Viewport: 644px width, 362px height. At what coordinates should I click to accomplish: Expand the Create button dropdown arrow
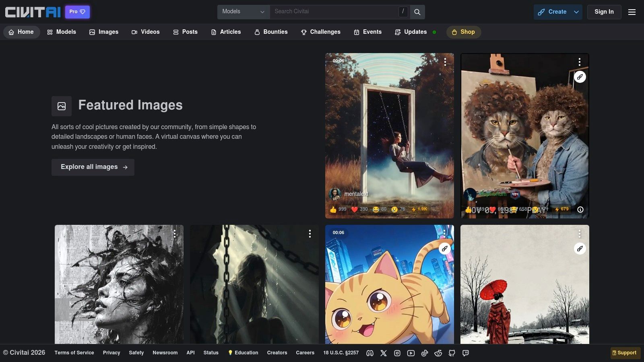576,12
